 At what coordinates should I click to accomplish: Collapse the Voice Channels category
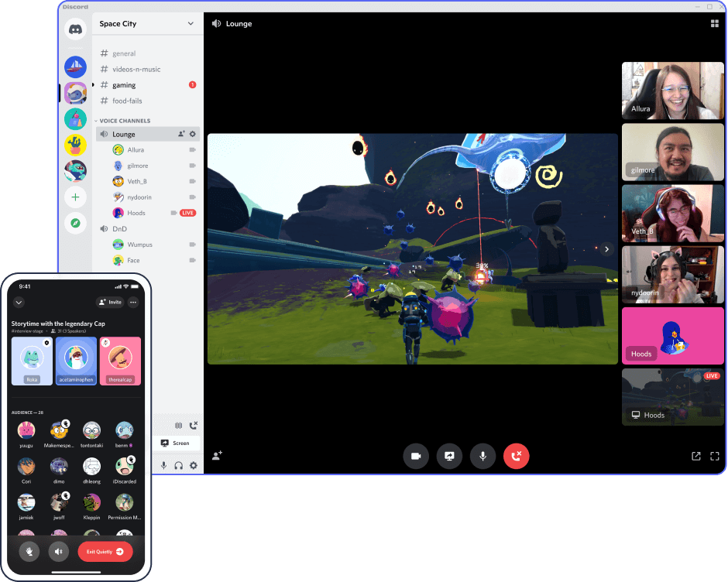click(124, 121)
